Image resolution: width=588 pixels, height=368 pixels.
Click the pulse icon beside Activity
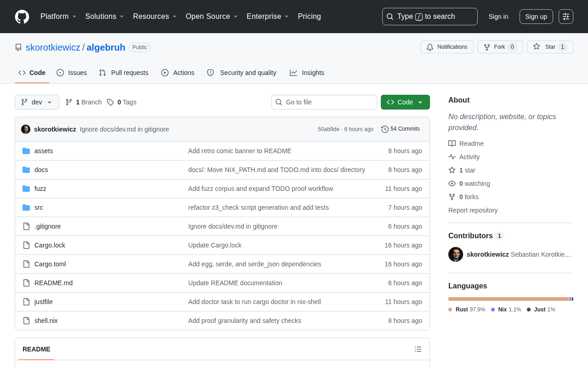[452, 157]
